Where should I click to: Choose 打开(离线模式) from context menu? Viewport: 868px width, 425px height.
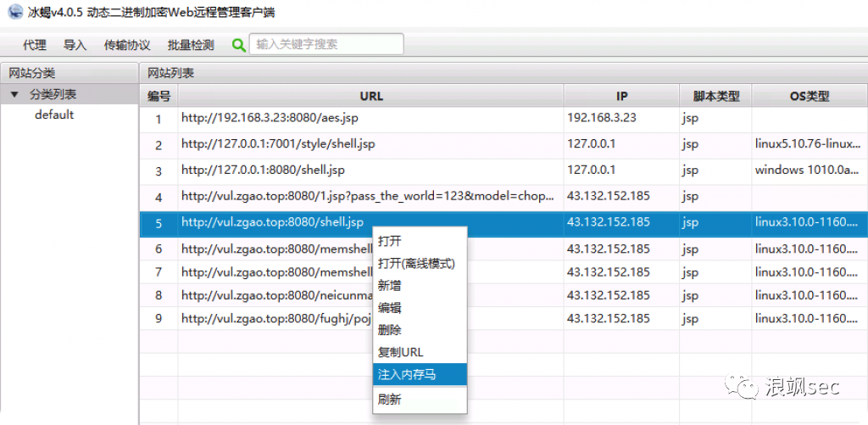pos(420,264)
